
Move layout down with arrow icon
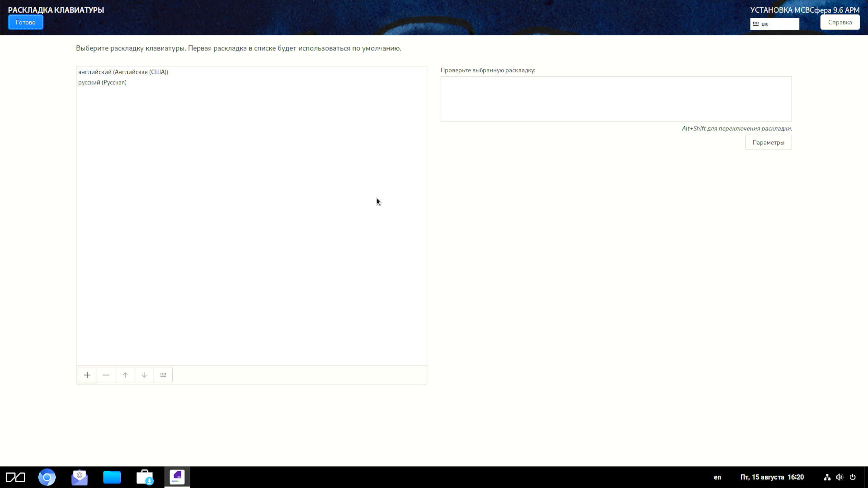(144, 375)
